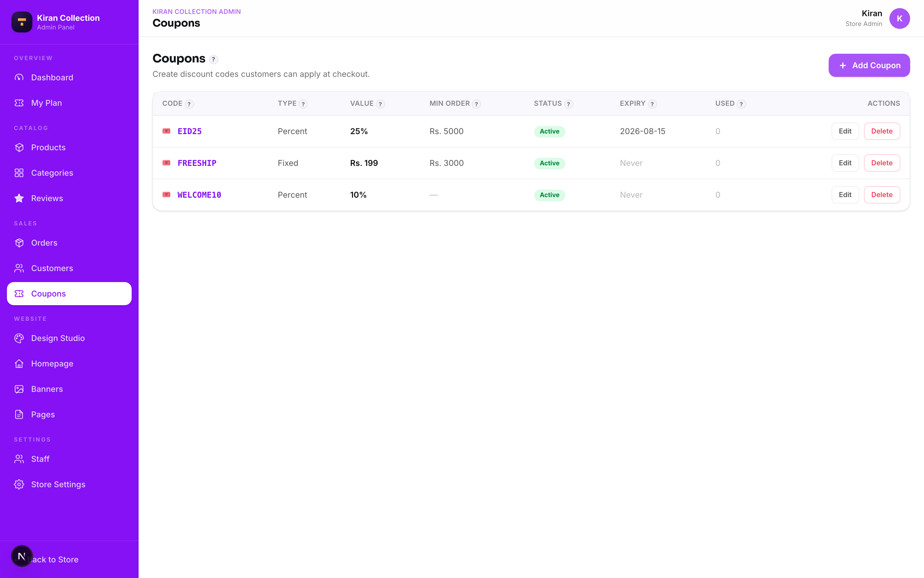Select the Coupons sidebar item
This screenshot has height=578, width=924.
[x=69, y=294]
